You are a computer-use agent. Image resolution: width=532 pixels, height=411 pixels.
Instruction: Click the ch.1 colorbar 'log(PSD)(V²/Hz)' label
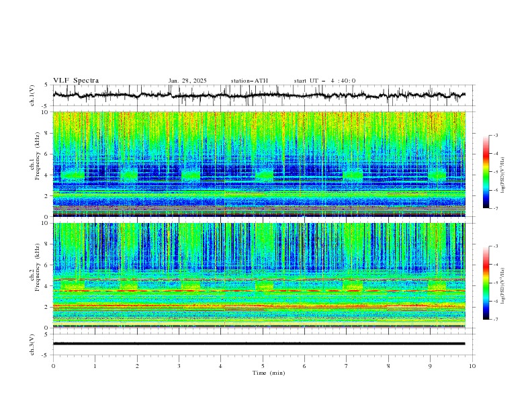[502, 175]
